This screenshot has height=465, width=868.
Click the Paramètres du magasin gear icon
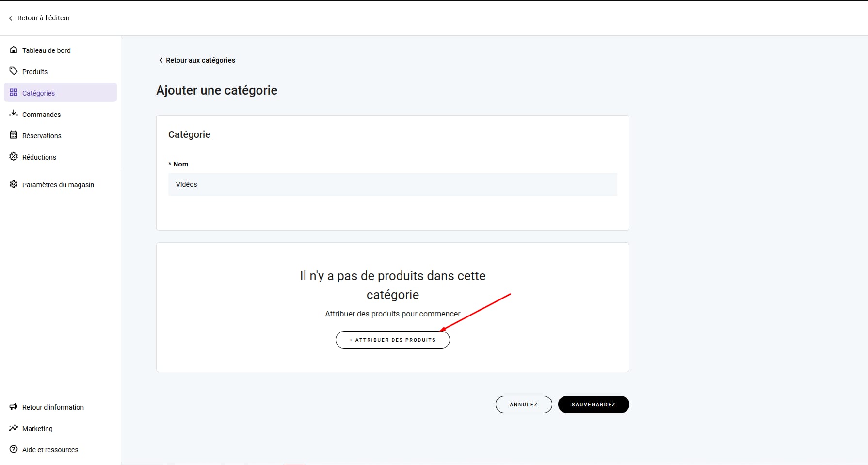14,184
